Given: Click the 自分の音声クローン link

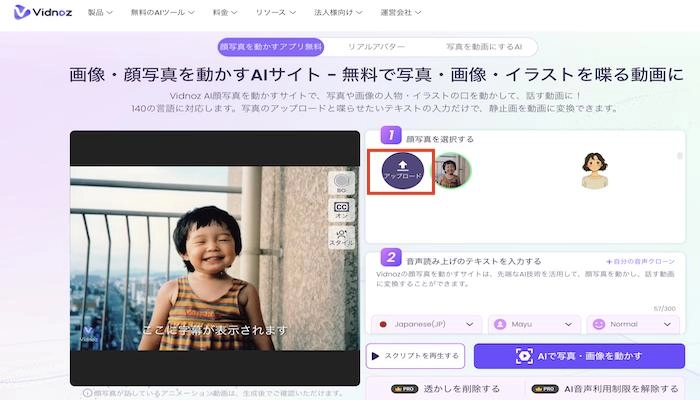Looking at the screenshot, I should click(x=640, y=262).
